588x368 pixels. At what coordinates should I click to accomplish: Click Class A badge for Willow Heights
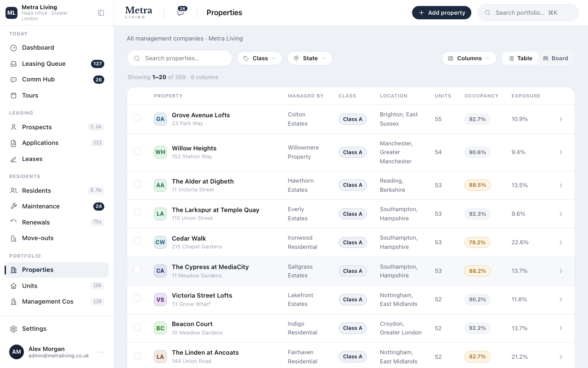(353, 152)
